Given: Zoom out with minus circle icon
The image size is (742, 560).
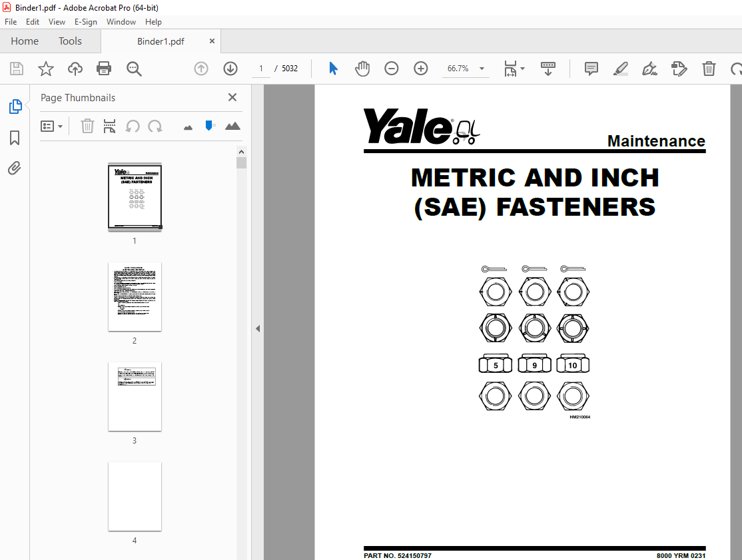Looking at the screenshot, I should pos(392,69).
